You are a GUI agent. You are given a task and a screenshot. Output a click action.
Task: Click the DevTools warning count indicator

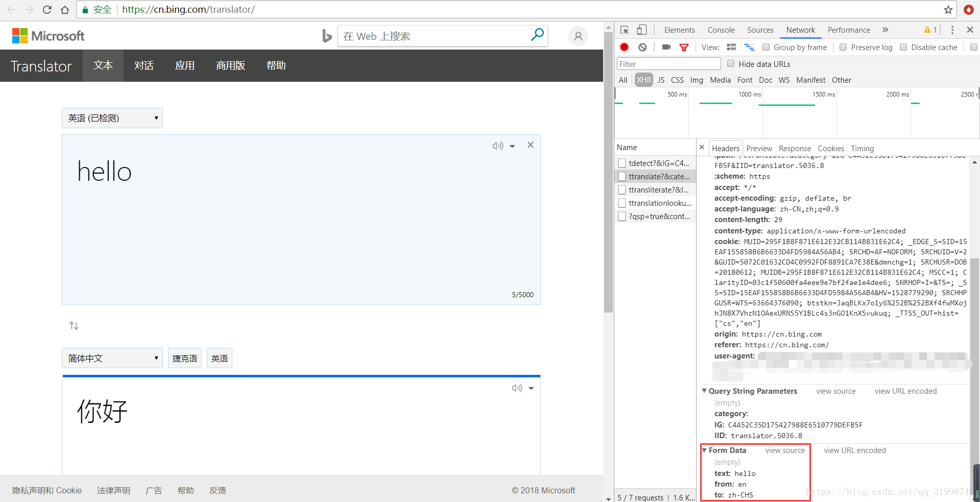click(930, 30)
